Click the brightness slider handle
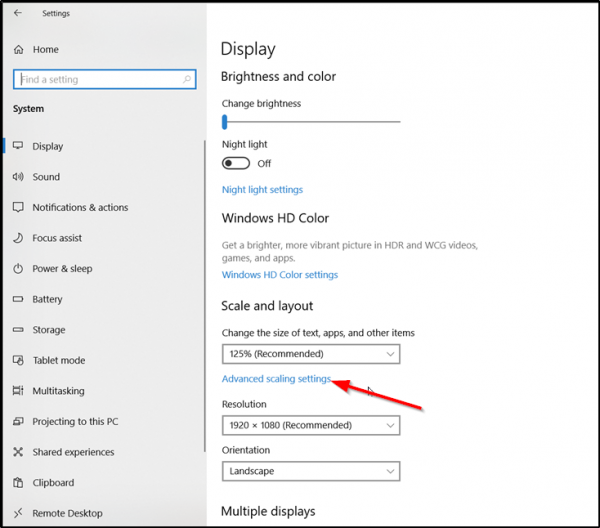 [225, 122]
